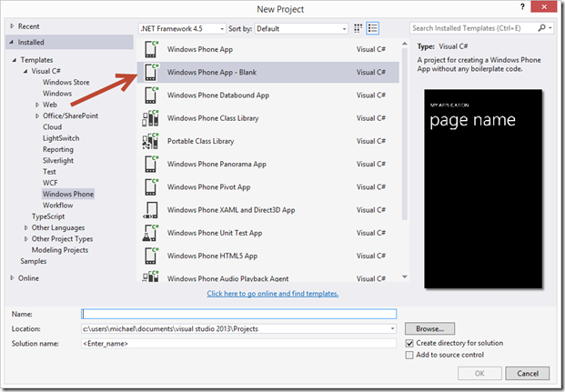Select the WCF category
Viewport: 565px width, 392px height.
pos(50,183)
